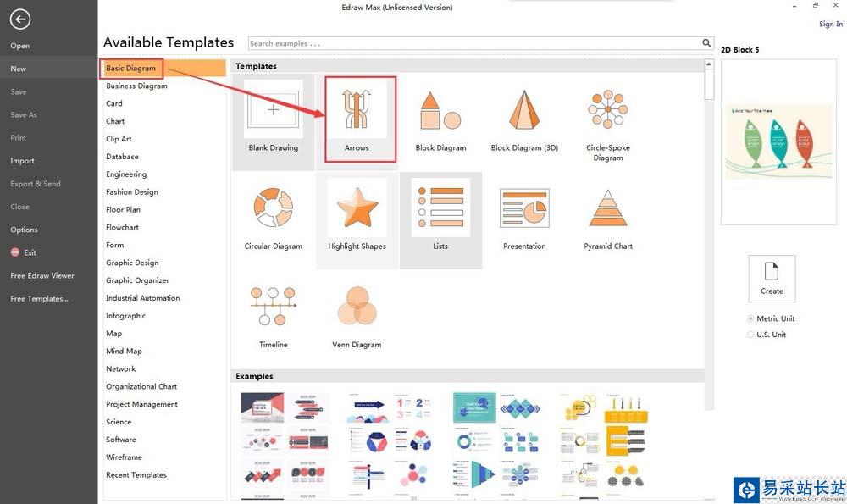The height and width of the screenshot is (504, 847).
Task: Select the Graphic Organizer category
Action: (x=138, y=280)
